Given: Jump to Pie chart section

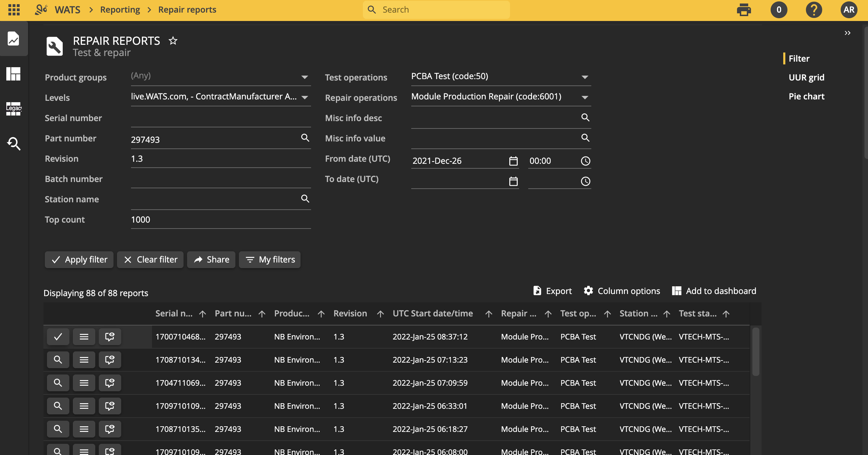Looking at the screenshot, I should 806,96.
